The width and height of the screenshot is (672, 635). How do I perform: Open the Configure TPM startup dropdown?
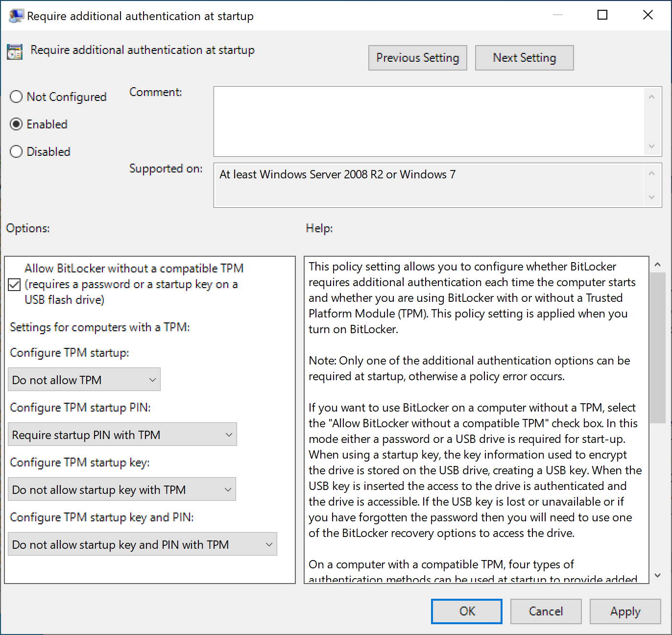[84, 380]
